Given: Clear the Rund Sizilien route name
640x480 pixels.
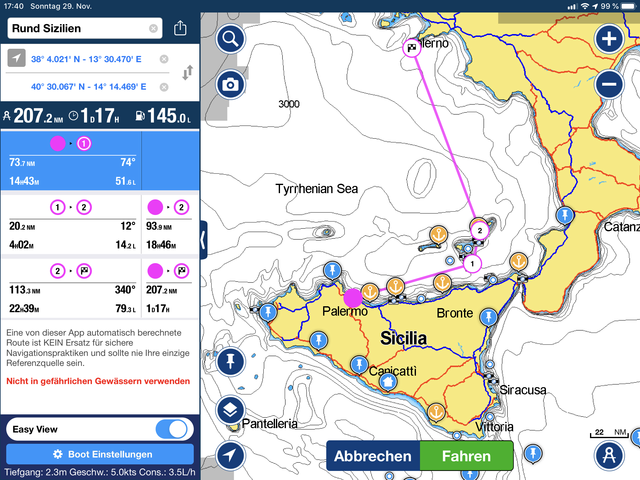Looking at the screenshot, I should (x=153, y=29).
